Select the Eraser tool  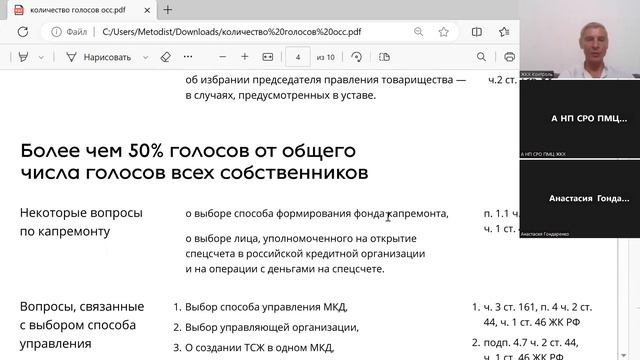[x=166, y=57]
